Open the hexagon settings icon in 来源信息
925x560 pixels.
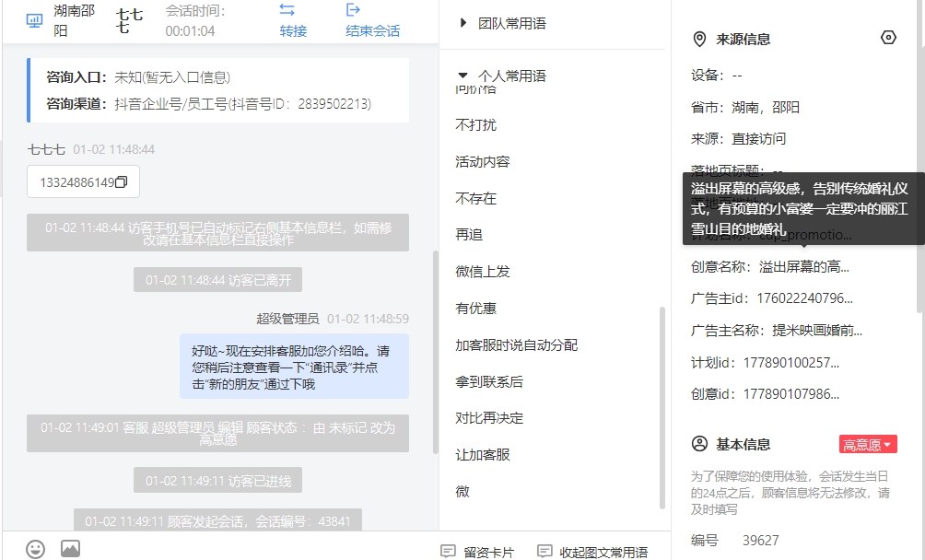[888, 38]
